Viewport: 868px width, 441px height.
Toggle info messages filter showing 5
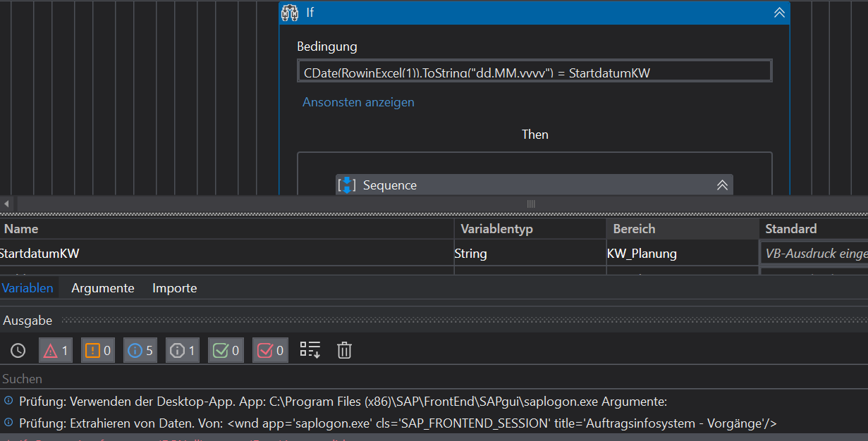pos(141,350)
